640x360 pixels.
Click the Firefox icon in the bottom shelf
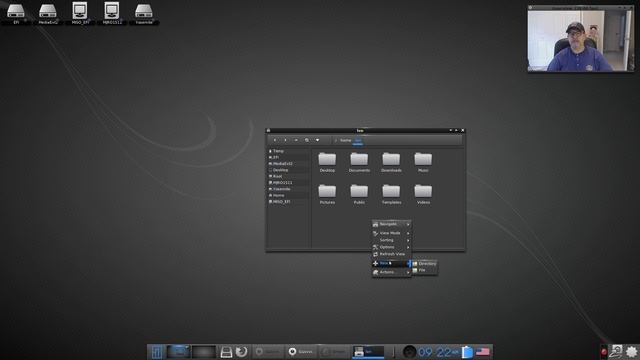242,351
